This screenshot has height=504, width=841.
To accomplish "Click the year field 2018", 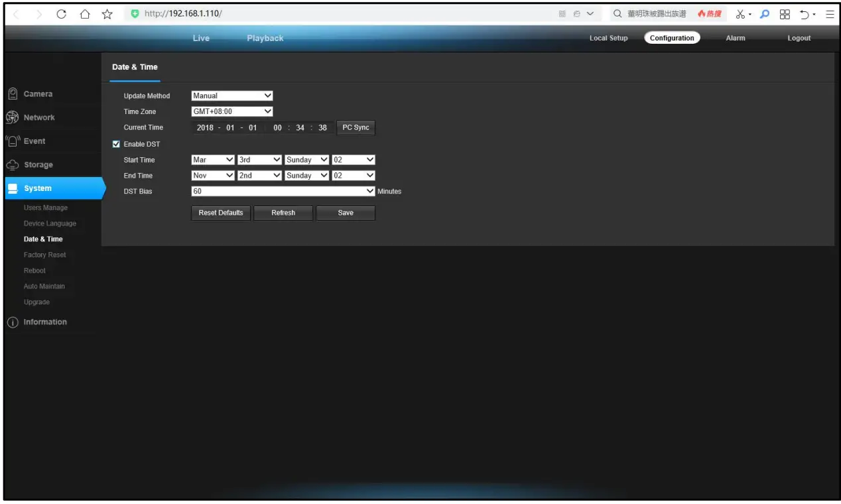I will (205, 128).
